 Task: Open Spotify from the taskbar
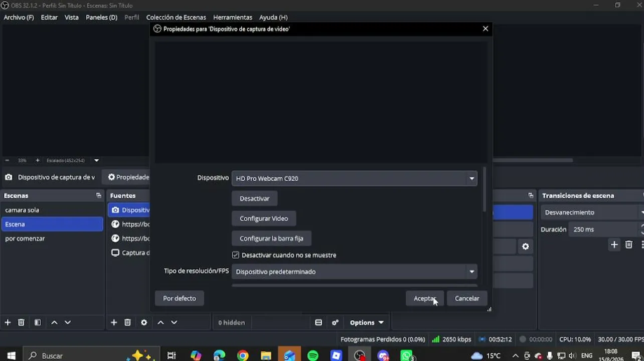(x=313, y=355)
